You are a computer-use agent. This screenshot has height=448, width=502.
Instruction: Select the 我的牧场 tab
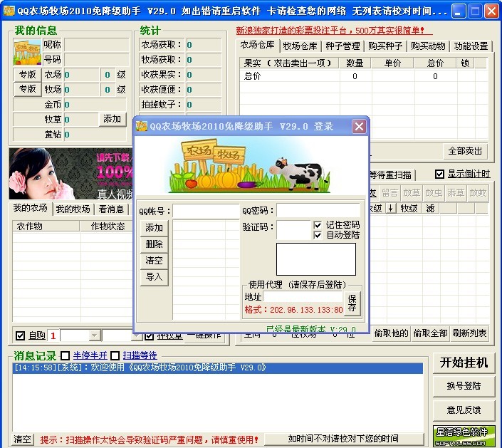click(x=73, y=209)
